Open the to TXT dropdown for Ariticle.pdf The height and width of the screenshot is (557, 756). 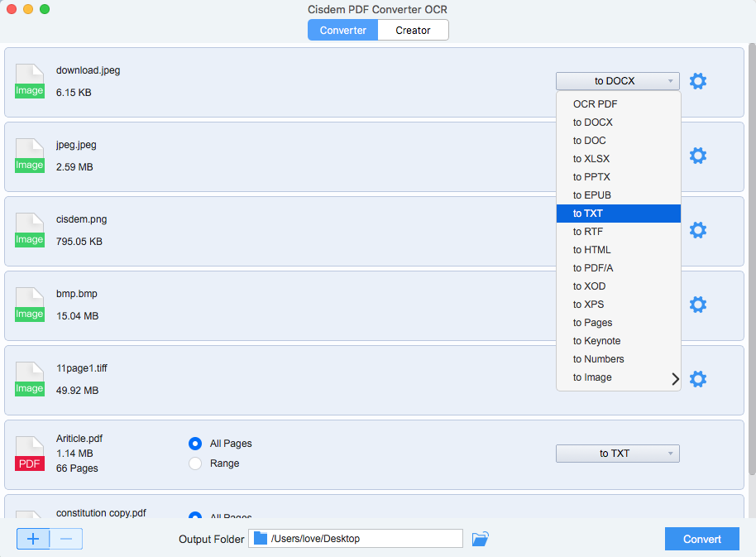tap(618, 454)
